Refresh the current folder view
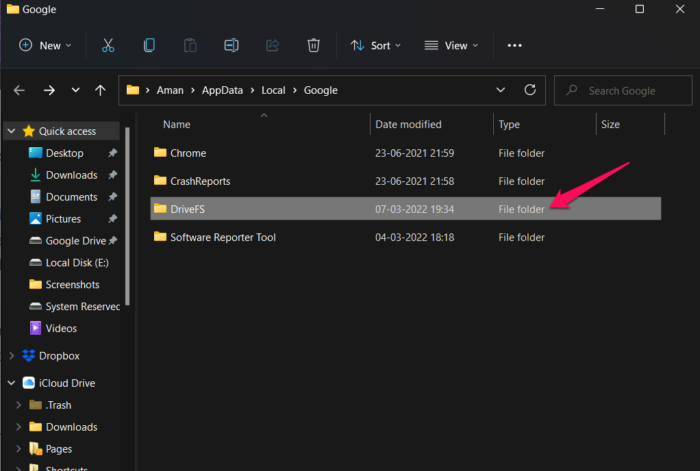Image resolution: width=700 pixels, height=471 pixels. tap(529, 90)
